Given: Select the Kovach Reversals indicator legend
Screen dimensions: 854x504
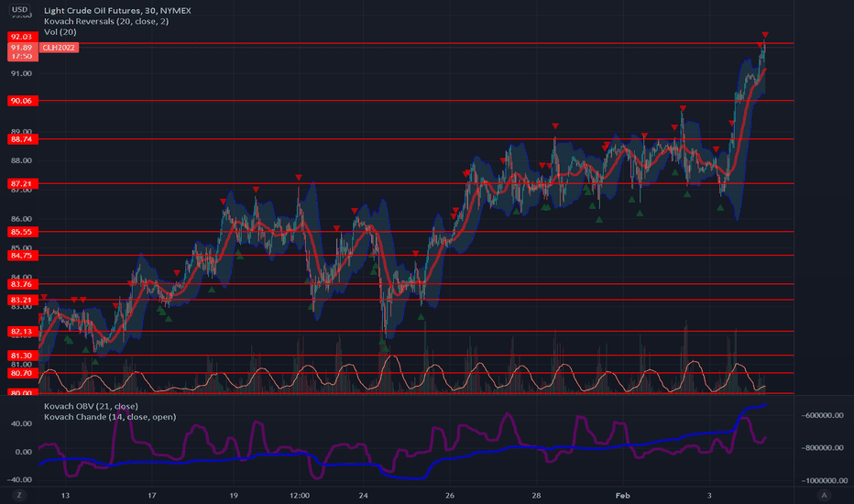Looking at the screenshot, I should (x=106, y=21).
